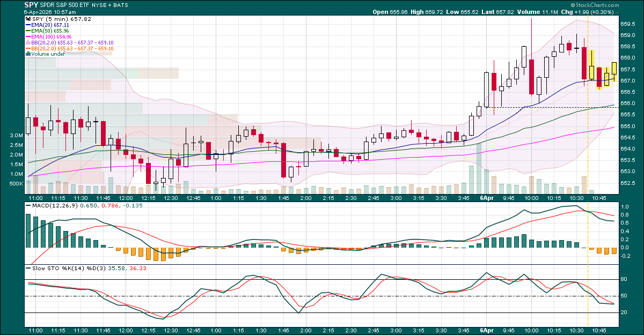Click the green EMA(50) legend line marker
Image resolution: width=644 pixels, height=335 pixels.
[28, 31]
